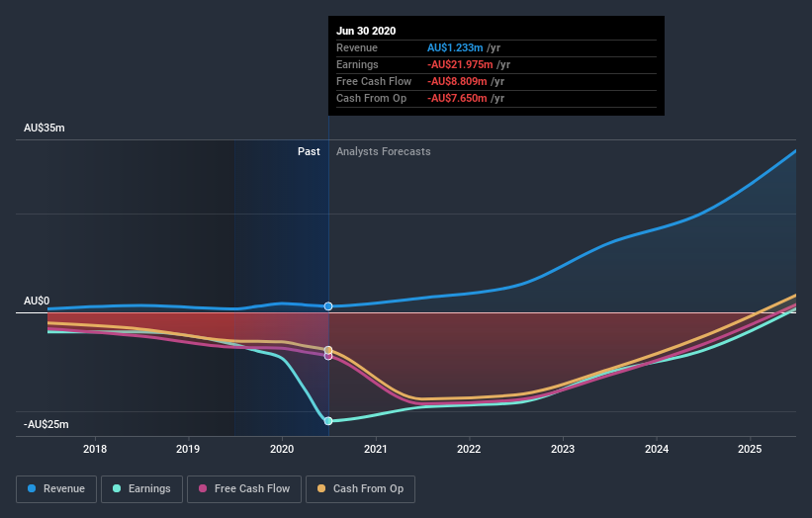The width and height of the screenshot is (812, 518).
Task: Click the blue Revenue legend dot
Action: (x=32, y=488)
